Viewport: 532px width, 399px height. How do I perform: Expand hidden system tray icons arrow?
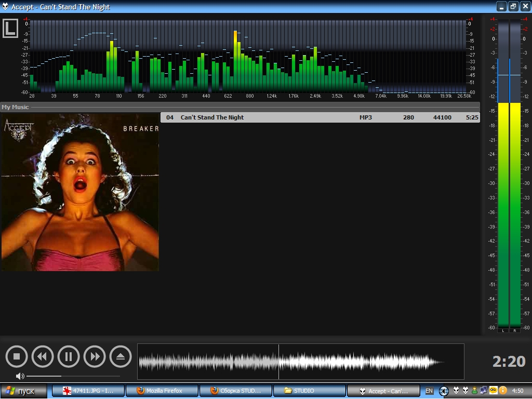tap(444, 391)
